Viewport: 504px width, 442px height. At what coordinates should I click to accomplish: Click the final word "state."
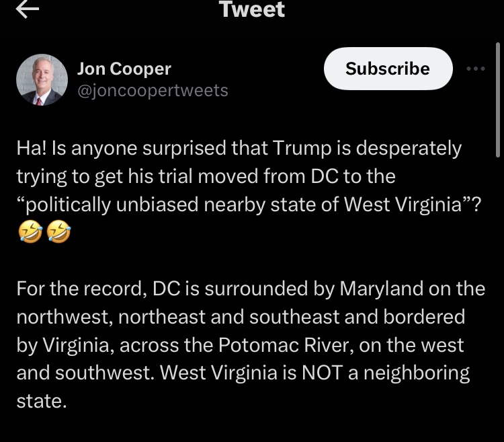[x=42, y=401]
